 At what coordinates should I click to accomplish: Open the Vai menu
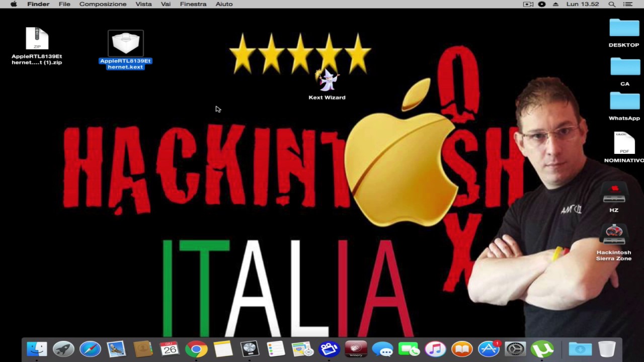[x=166, y=4]
